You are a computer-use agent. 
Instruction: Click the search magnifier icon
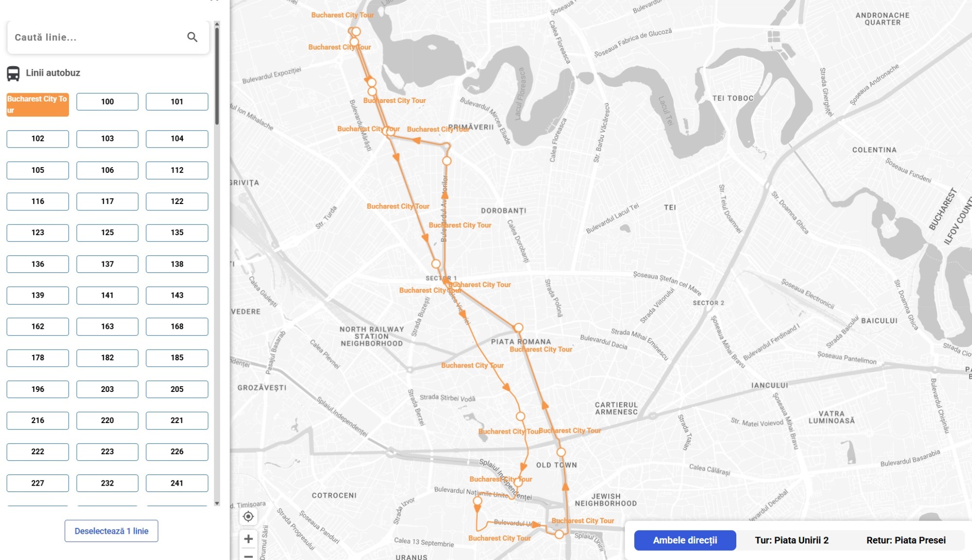tap(192, 37)
